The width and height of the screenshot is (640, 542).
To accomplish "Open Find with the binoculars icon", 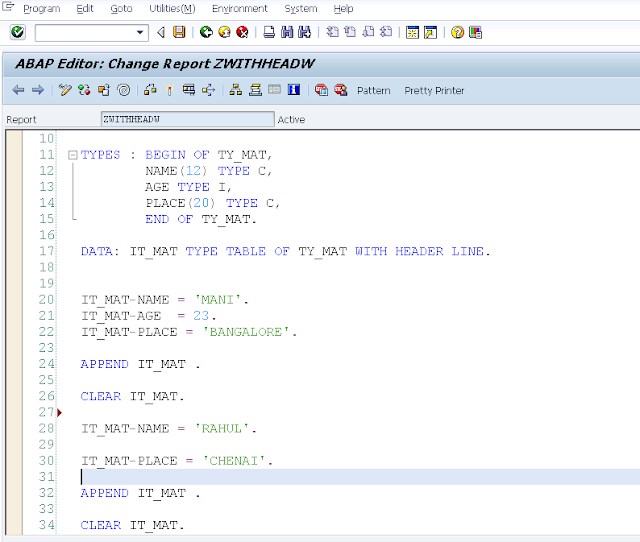I will 287,32.
